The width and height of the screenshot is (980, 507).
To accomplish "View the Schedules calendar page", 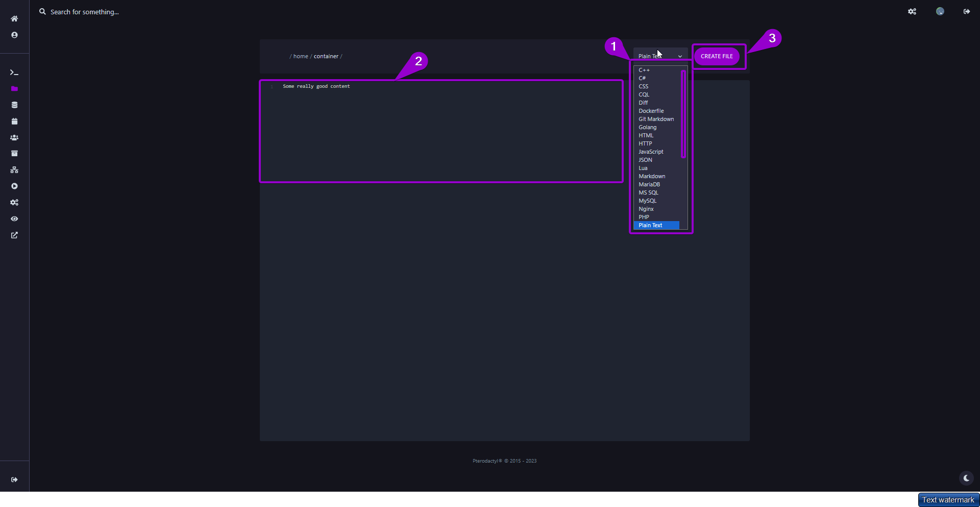I will [x=14, y=122].
